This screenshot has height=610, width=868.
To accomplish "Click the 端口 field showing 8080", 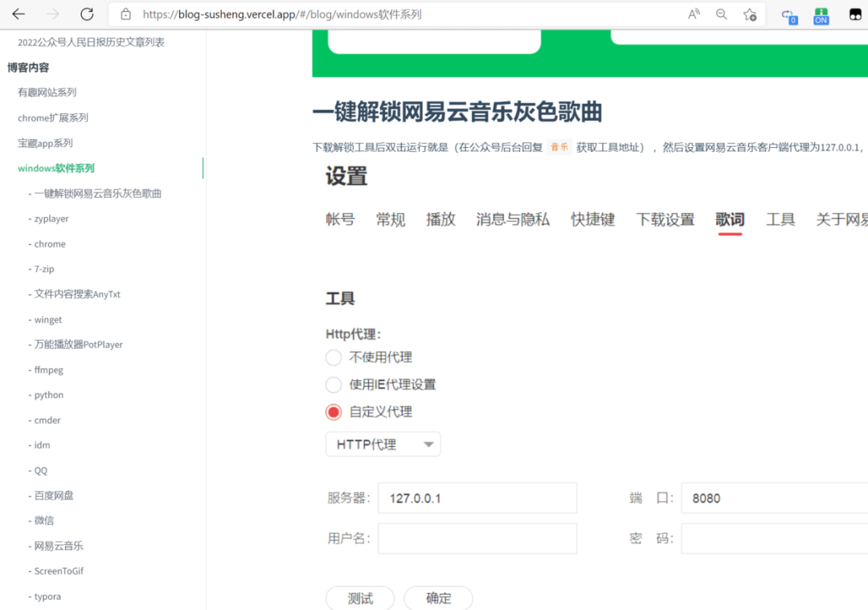I will 775,497.
